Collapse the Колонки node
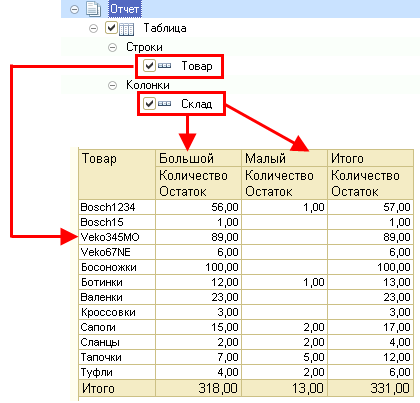 113,86
